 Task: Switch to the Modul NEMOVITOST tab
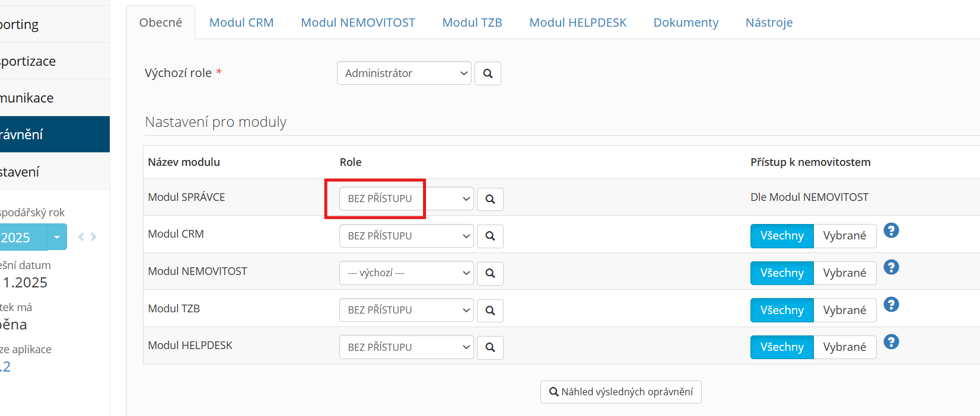[x=358, y=23]
